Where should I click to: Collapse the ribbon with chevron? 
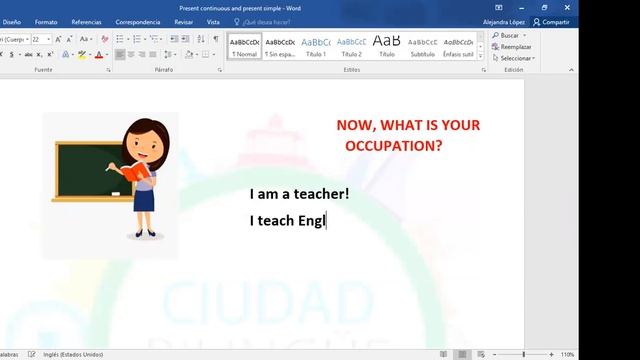click(571, 70)
